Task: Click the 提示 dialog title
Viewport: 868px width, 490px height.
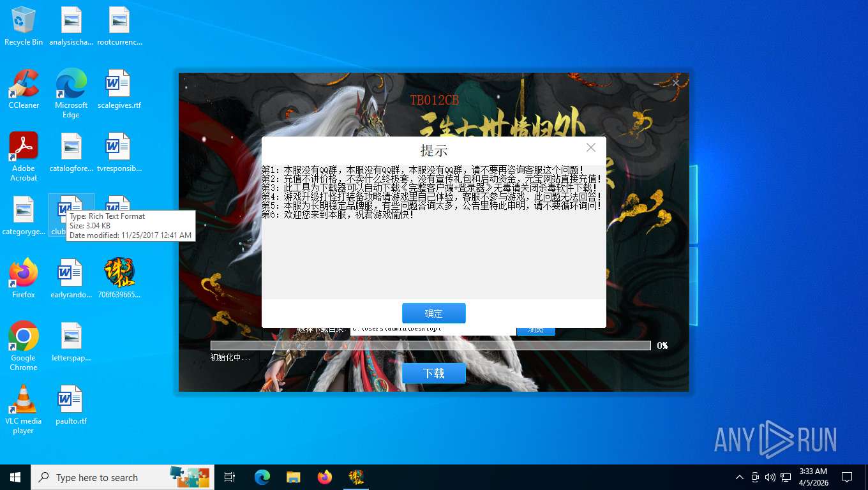Action: click(x=434, y=151)
